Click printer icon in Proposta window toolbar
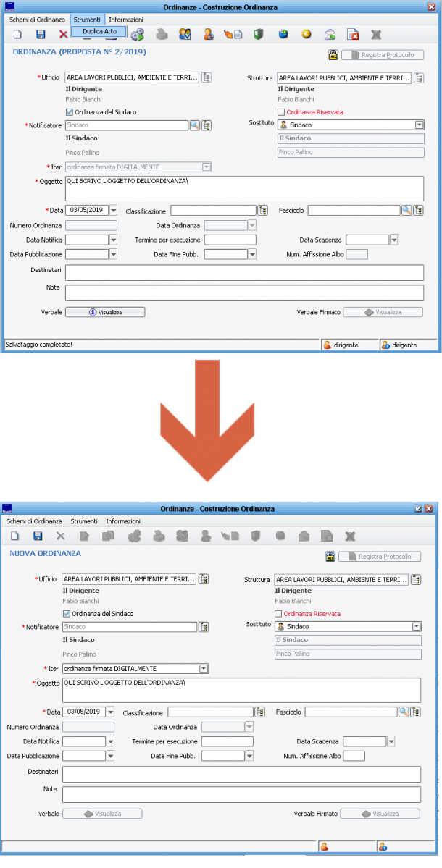Screen dimensions: 442x868 (161, 34)
